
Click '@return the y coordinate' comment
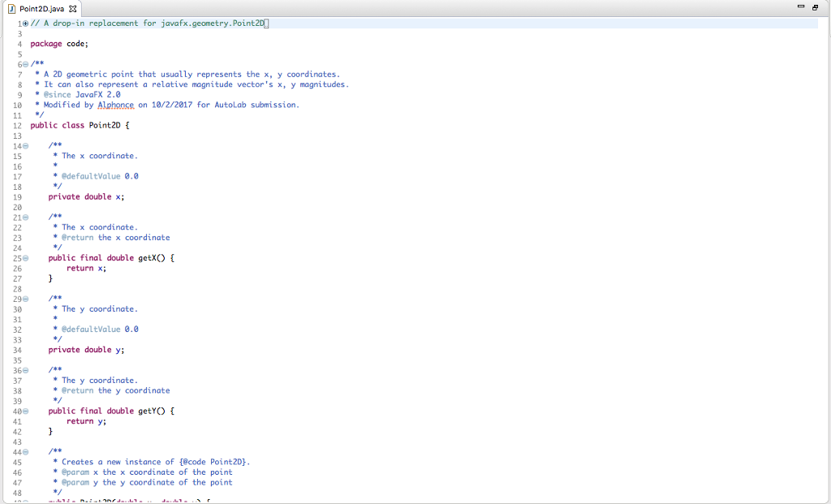click(115, 390)
